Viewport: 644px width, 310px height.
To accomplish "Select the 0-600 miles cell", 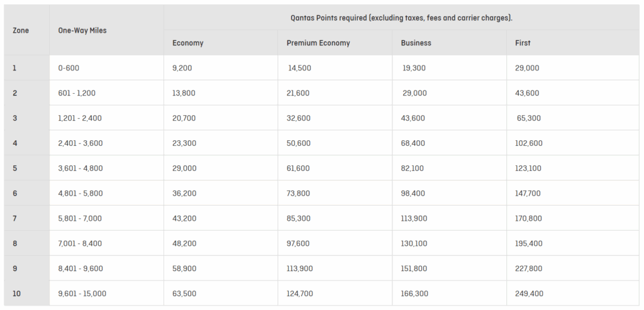I will [69, 68].
